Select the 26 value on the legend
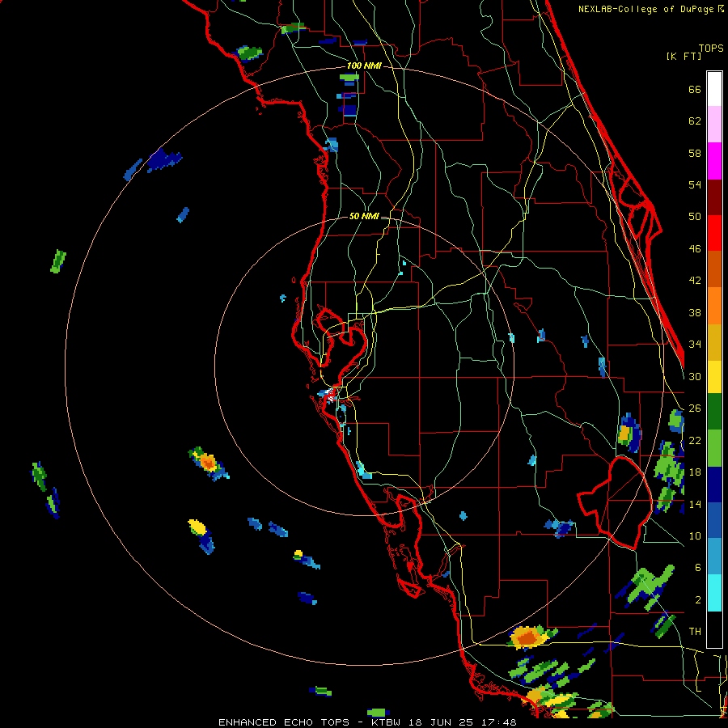728x728 pixels. click(695, 408)
